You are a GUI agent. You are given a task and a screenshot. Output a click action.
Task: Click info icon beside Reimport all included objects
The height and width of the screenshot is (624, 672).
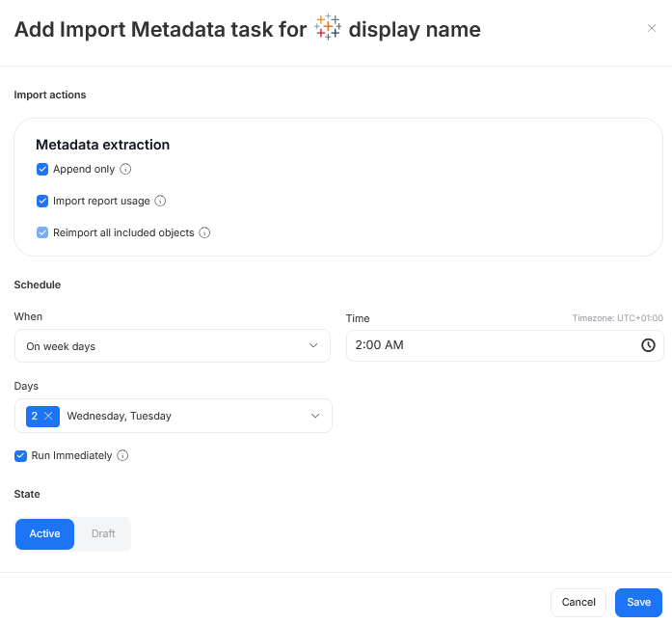pyautogui.click(x=204, y=233)
